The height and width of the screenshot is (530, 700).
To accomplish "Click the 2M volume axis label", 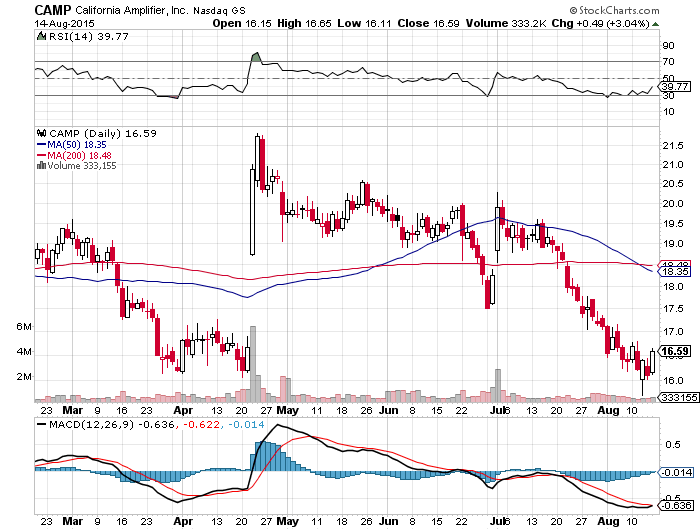I will (24, 377).
